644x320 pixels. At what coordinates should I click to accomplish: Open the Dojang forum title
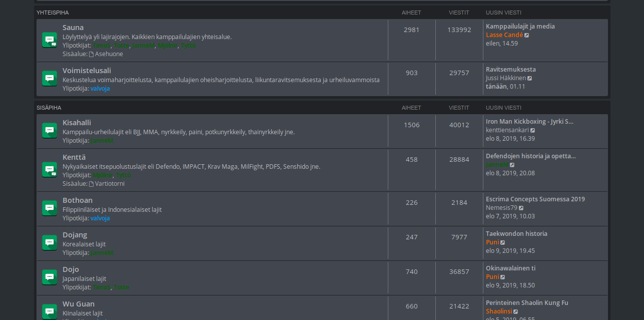pos(75,235)
